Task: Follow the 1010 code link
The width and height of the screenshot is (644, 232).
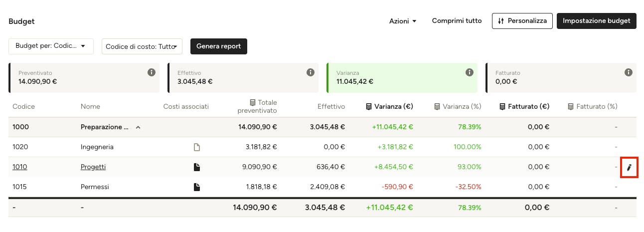Action: [20, 167]
